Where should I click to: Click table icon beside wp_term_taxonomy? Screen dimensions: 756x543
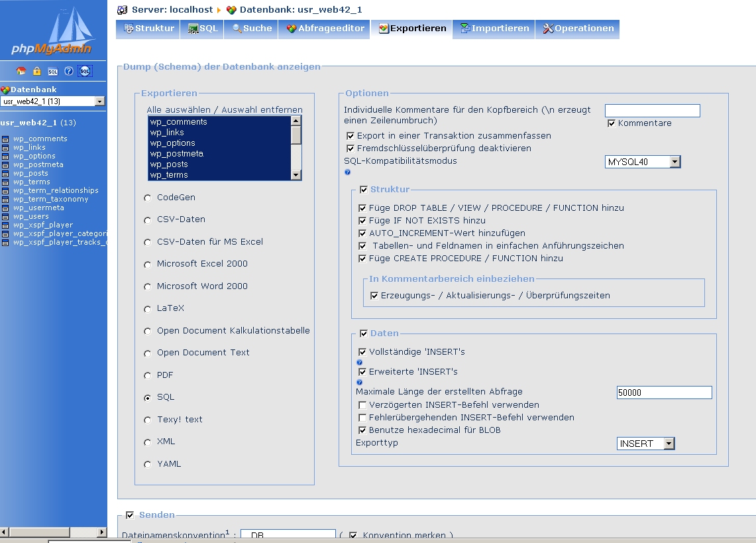point(5,200)
